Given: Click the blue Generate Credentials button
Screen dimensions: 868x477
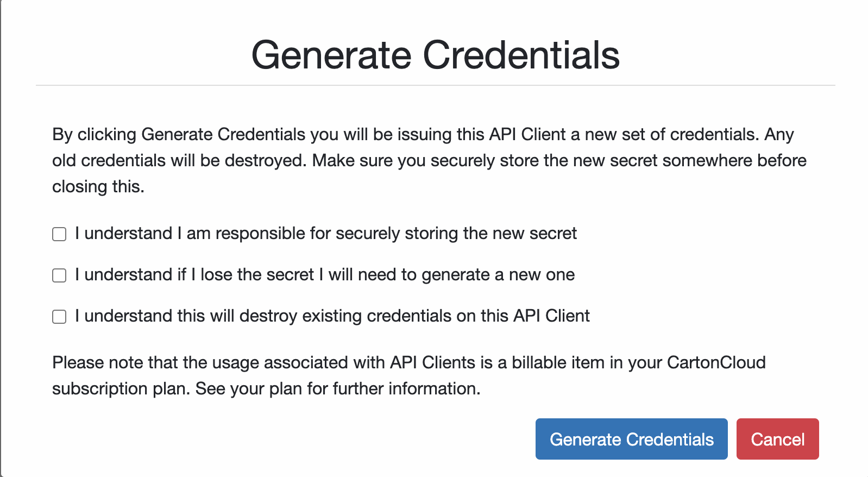Looking at the screenshot, I should tap(631, 439).
